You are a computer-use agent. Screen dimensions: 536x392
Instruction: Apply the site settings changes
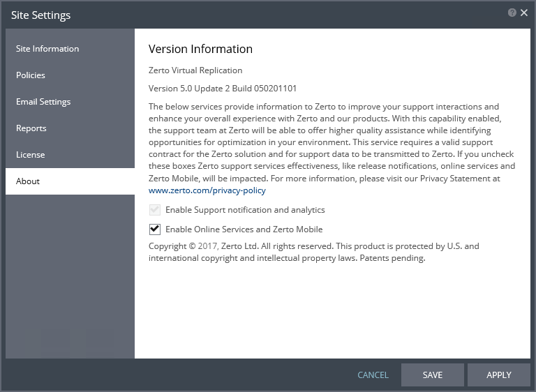(x=499, y=375)
